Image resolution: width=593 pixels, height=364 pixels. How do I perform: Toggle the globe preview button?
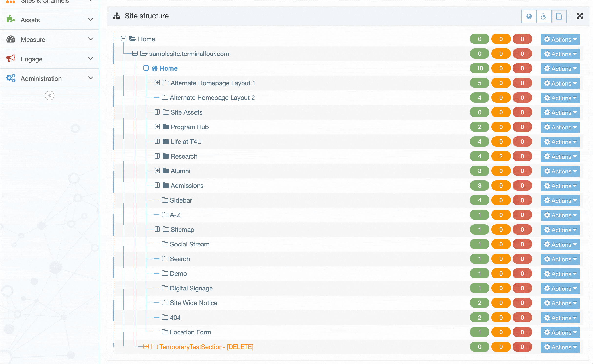pyautogui.click(x=529, y=16)
